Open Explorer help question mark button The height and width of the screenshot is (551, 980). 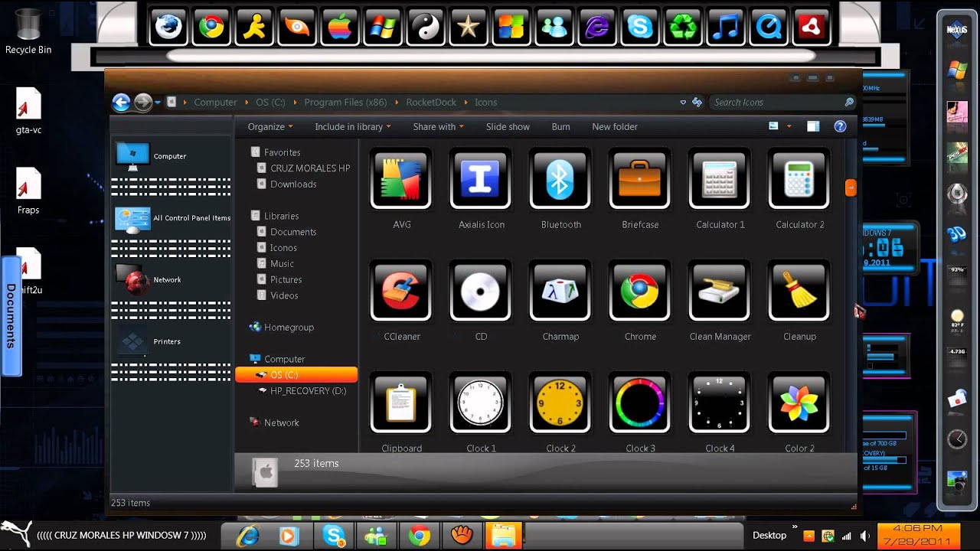pyautogui.click(x=840, y=126)
